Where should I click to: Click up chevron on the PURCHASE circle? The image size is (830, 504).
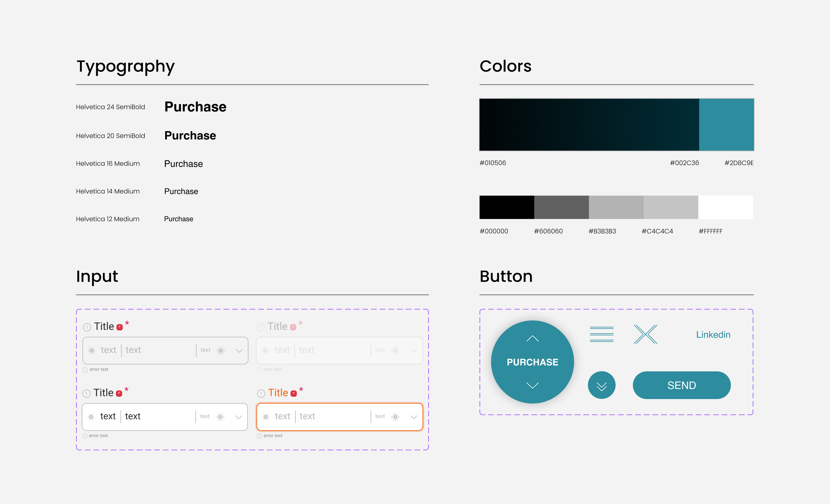tap(532, 338)
